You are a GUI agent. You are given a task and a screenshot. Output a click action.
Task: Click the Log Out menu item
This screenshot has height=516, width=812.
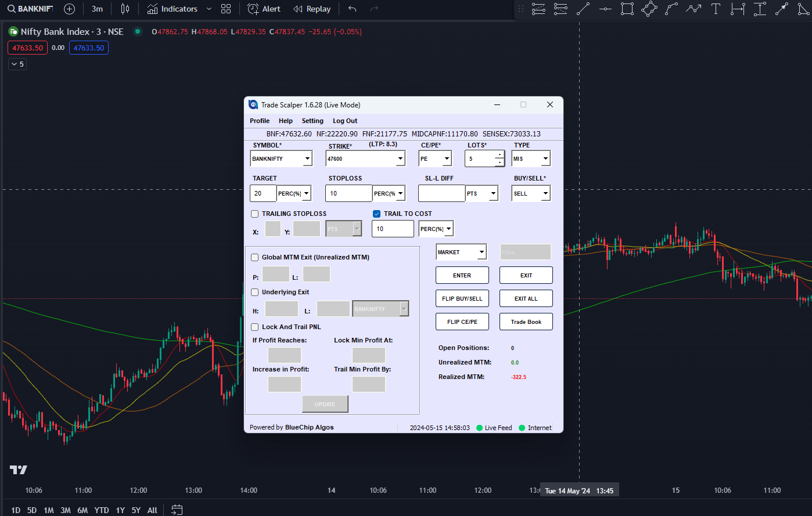[x=345, y=121]
